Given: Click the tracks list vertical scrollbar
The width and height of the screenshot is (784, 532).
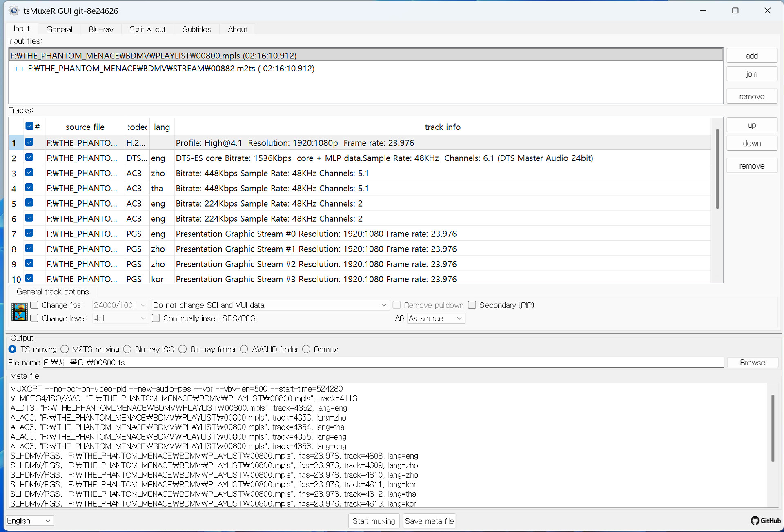Looking at the screenshot, I should coord(717,169).
